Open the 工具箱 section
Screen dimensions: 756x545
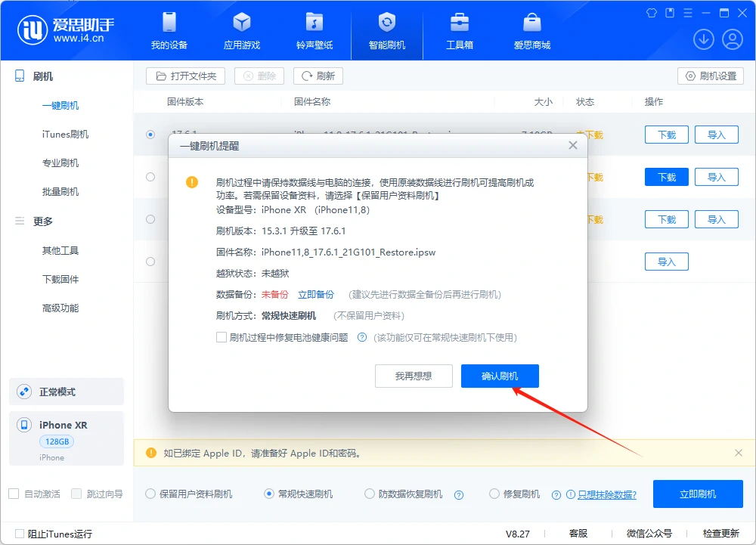tap(459, 31)
